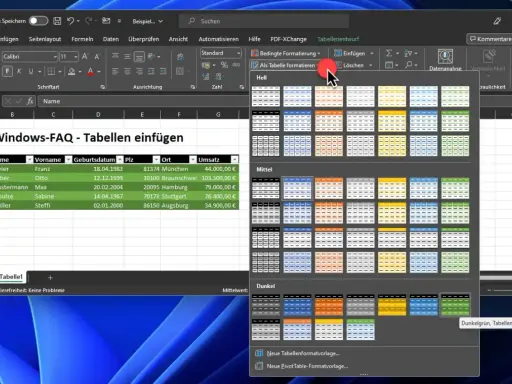The height and width of the screenshot is (384, 512).
Task: Toggle underline U formatting
Action: coord(31,71)
